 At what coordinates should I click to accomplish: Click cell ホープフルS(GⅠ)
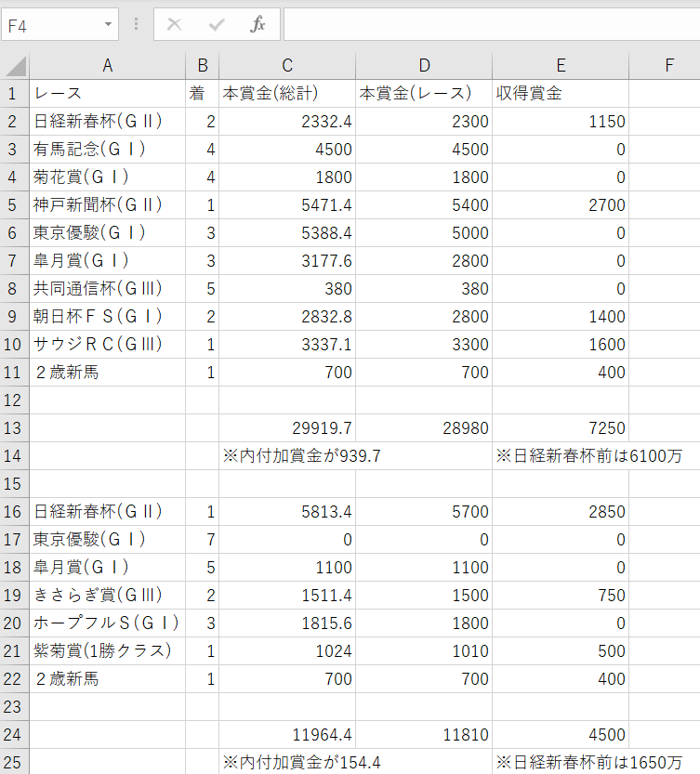107,623
